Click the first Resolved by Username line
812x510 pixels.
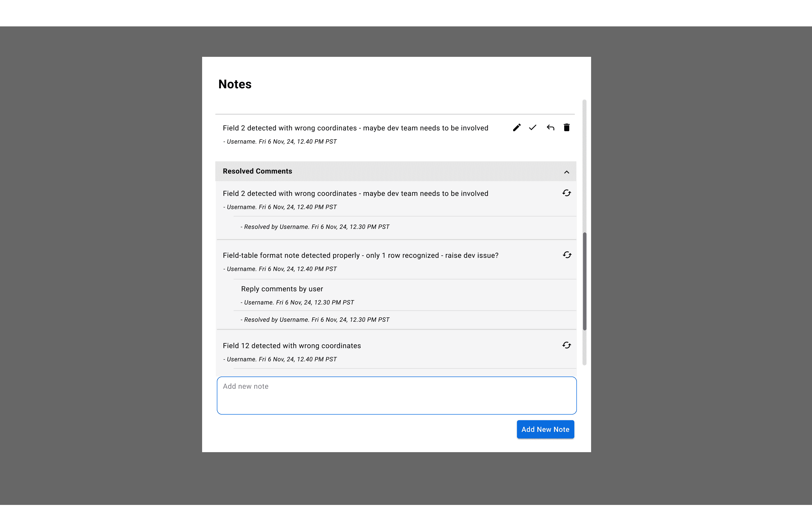pyautogui.click(x=315, y=227)
